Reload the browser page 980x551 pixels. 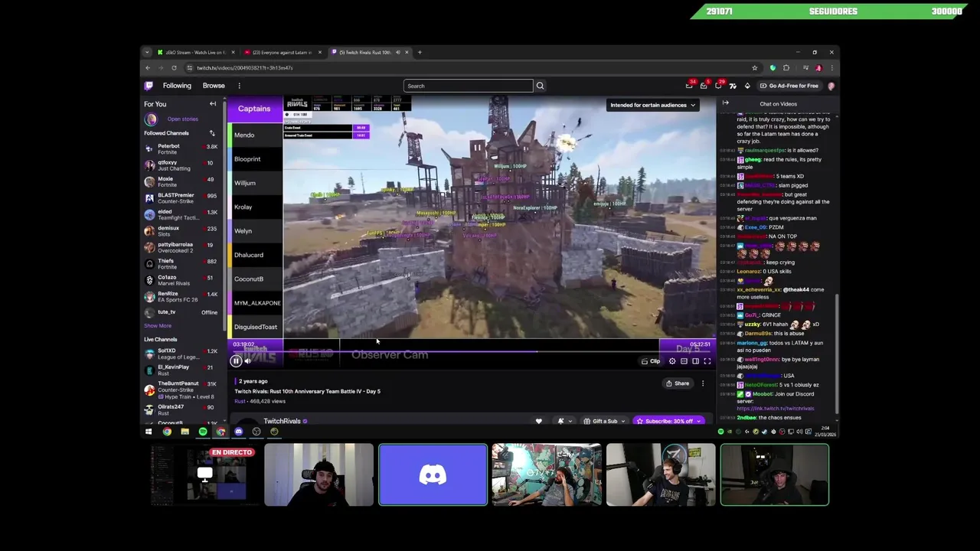(174, 68)
